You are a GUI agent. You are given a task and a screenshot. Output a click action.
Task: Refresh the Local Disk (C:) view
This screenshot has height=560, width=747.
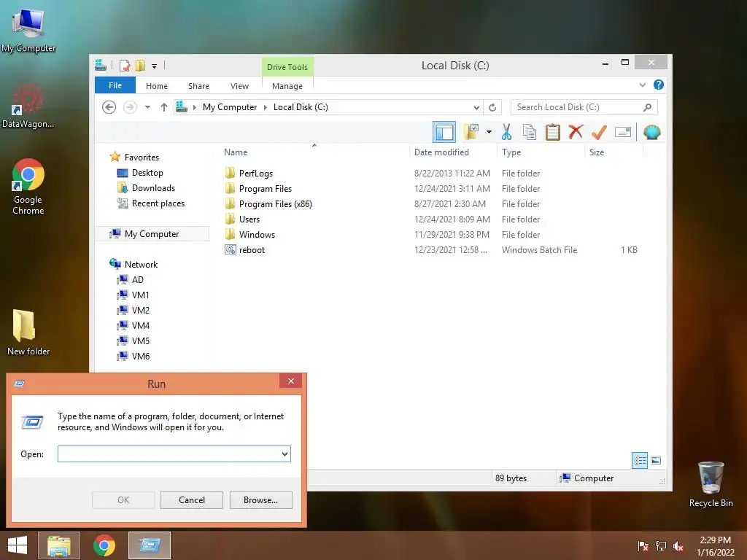point(492,107)
